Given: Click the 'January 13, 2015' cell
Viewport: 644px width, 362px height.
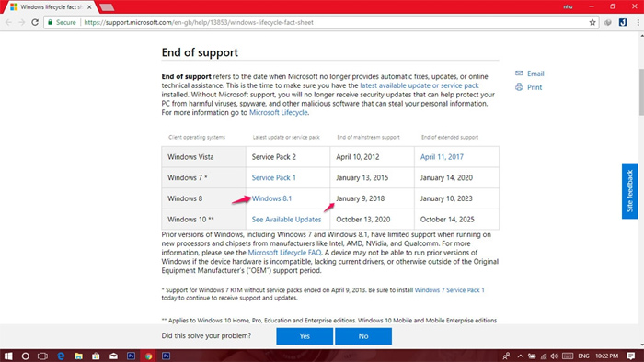Looking at the screenshot, I should point(372,177).
